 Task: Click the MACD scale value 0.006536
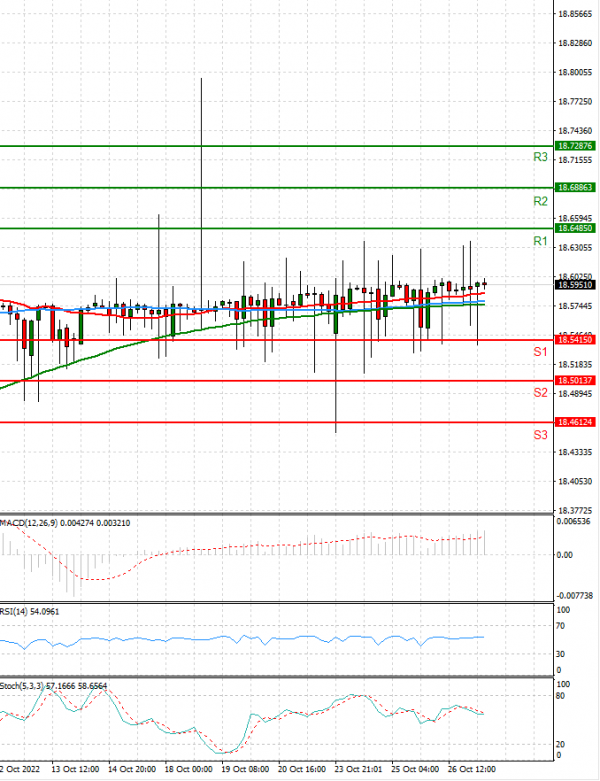[x=573, y=521]
